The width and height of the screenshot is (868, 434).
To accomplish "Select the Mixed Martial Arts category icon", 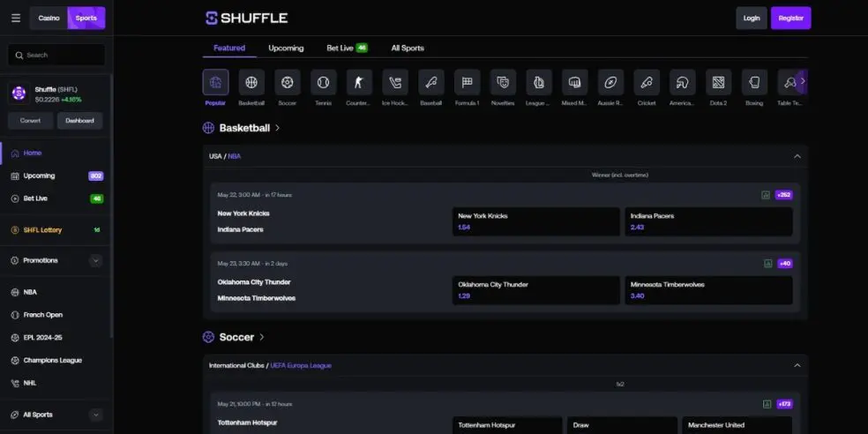I will tap(574, 83).
